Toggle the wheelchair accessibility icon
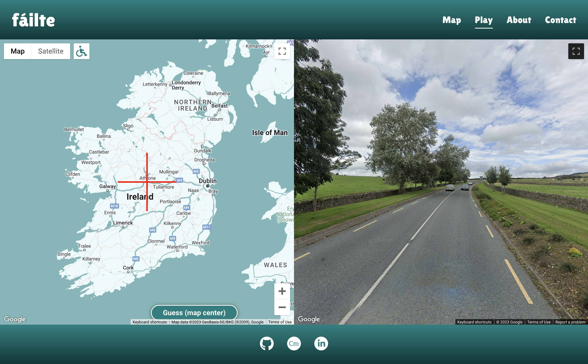 81,51
